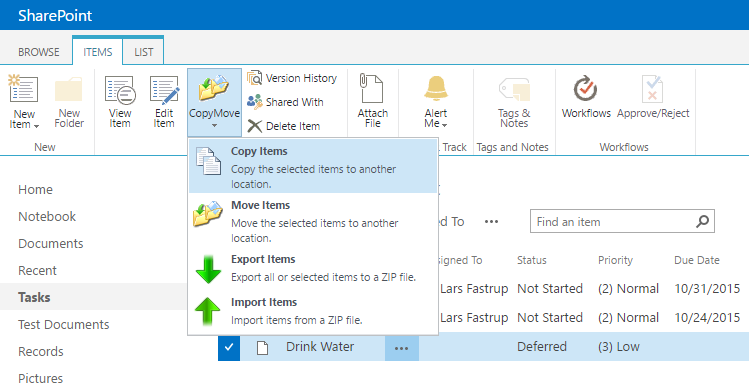The image size is (749, 390).
Task: Click Lars Fastrup in the 10/31/2015 row
Action: coord(474,289)
